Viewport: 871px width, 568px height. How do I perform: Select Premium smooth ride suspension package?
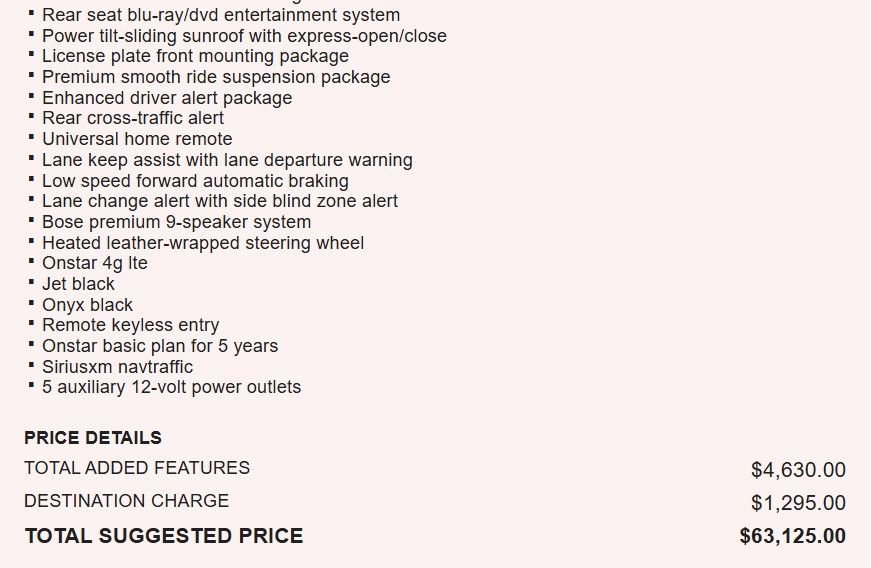[216, 77]
